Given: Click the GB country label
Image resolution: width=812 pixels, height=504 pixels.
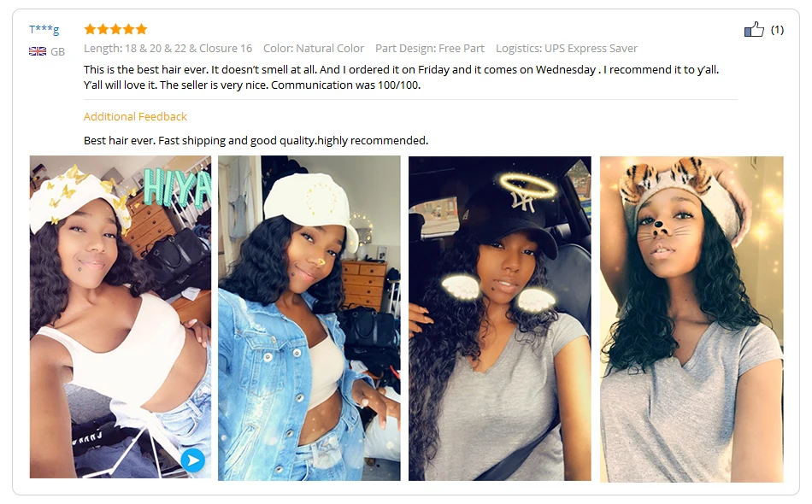Looking at the screenshot, I should pos(57,52).
